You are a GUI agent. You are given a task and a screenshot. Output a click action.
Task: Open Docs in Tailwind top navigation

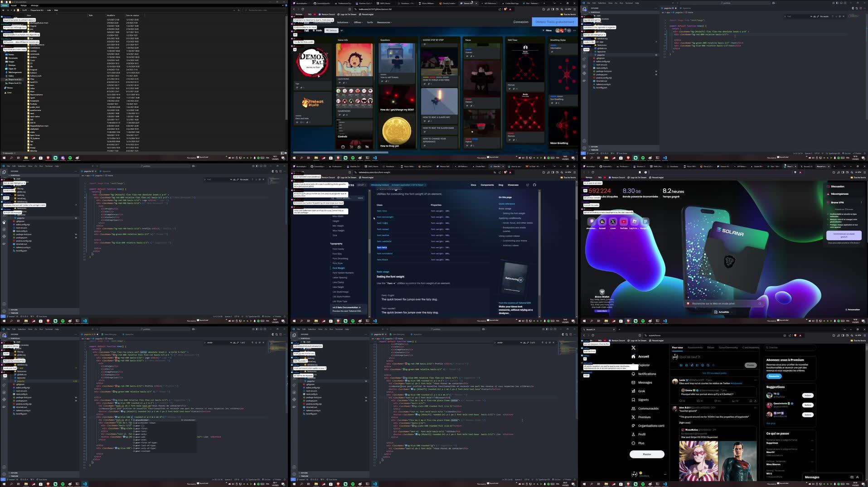(x=473, y=185)
